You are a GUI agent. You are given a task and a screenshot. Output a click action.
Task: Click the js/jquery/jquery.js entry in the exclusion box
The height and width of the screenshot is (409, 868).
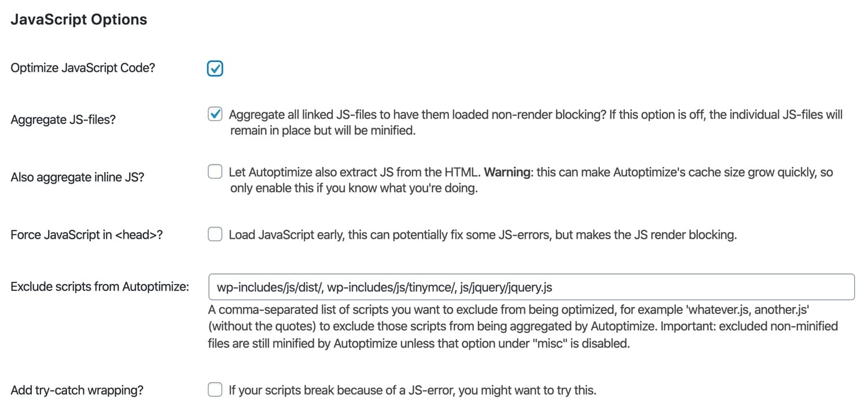tap(507, 286)
